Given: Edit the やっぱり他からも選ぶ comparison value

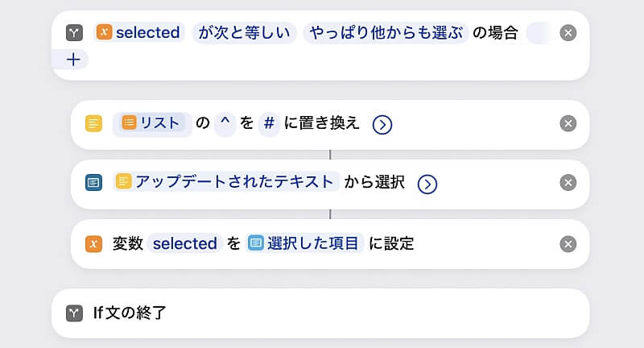Looking at the screenshot, I should [x=386, y=32].
